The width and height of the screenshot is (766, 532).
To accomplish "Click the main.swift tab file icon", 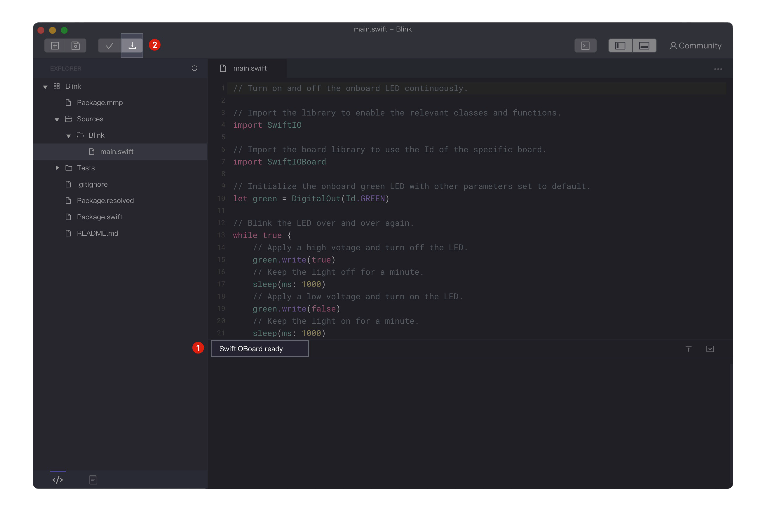I will coord(223,68).
